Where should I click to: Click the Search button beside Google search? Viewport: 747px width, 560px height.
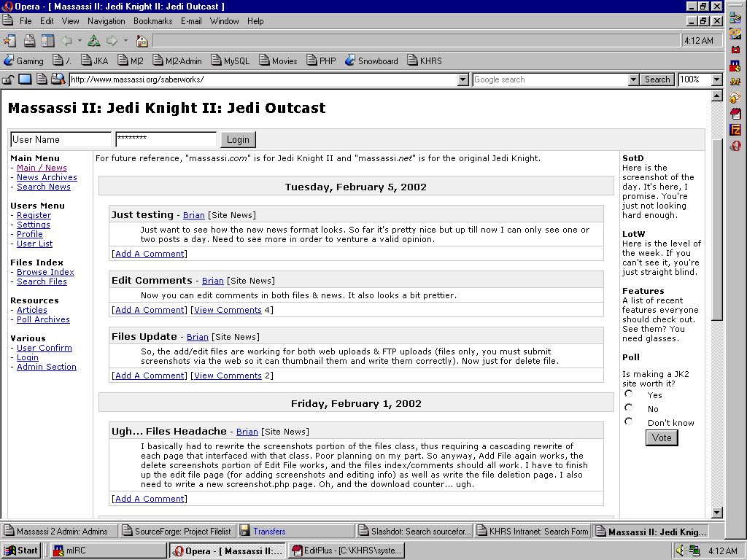657,79
